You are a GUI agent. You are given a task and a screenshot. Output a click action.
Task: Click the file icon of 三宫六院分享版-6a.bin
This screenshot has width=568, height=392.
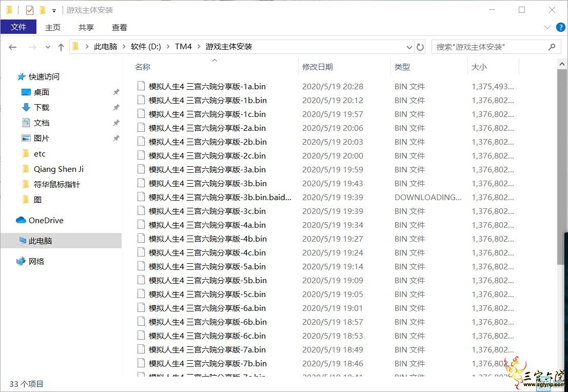[141, 307]
